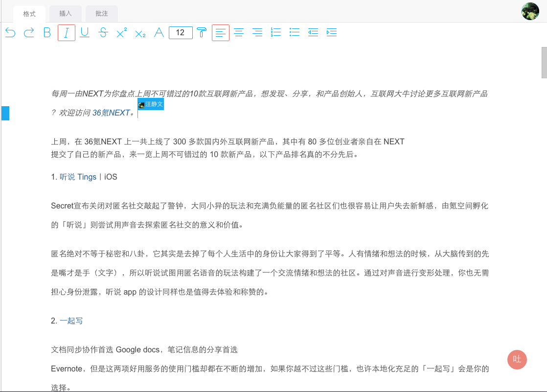Viewport: 547px width, 392px height.
Task: Switch to the 批注 tab
Action: click(x=101, y=14)
